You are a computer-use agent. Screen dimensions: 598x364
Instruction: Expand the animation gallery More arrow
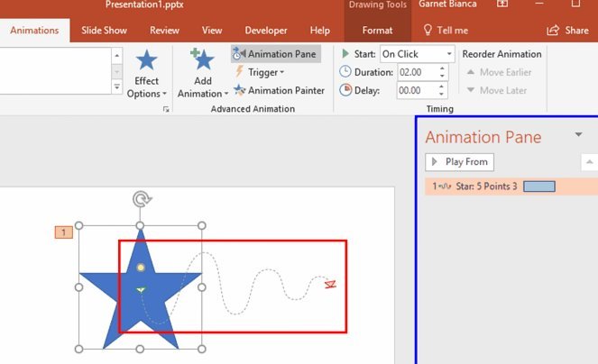point(117,87)
